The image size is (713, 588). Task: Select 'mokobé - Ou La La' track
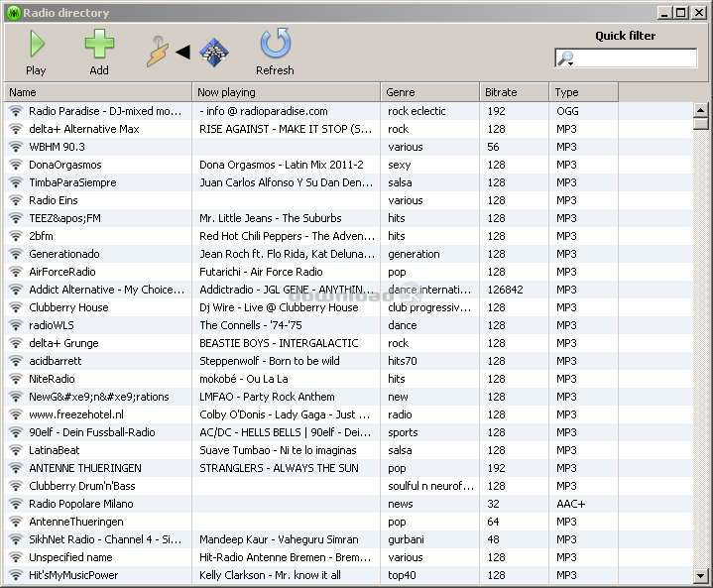click(x=244, y=379)
